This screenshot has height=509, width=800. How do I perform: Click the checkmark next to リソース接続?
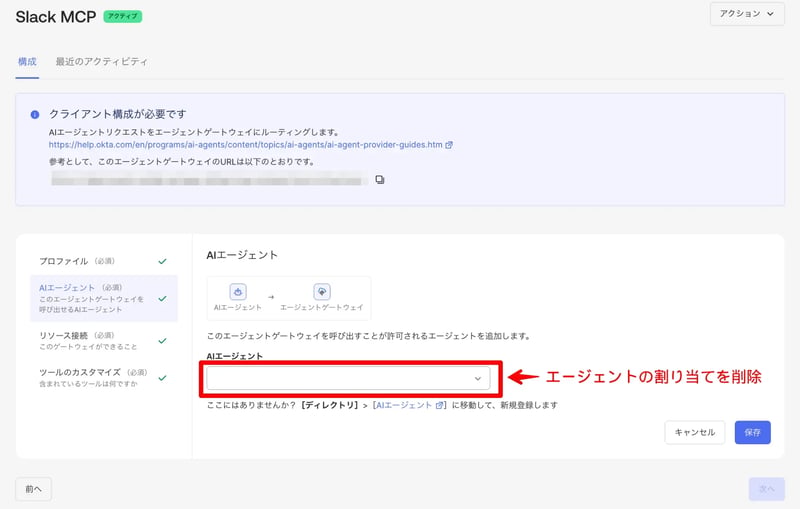162,341
